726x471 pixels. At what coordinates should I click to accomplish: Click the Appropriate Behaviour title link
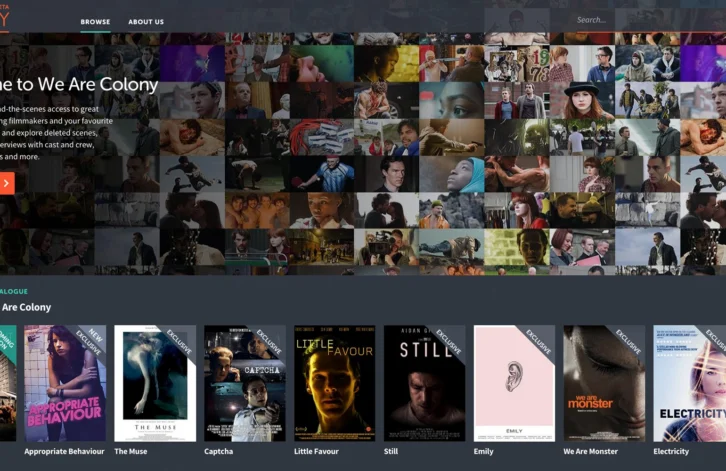[64, 452]
